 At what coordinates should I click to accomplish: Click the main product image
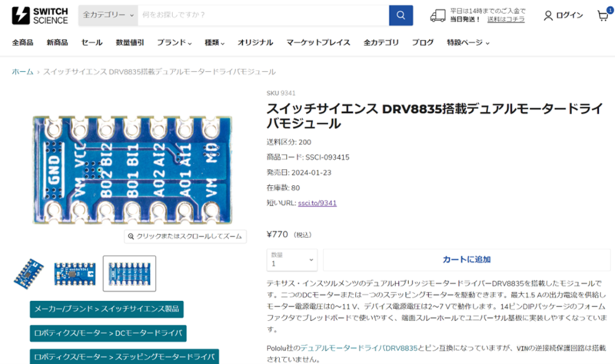(x=132, y=170)
